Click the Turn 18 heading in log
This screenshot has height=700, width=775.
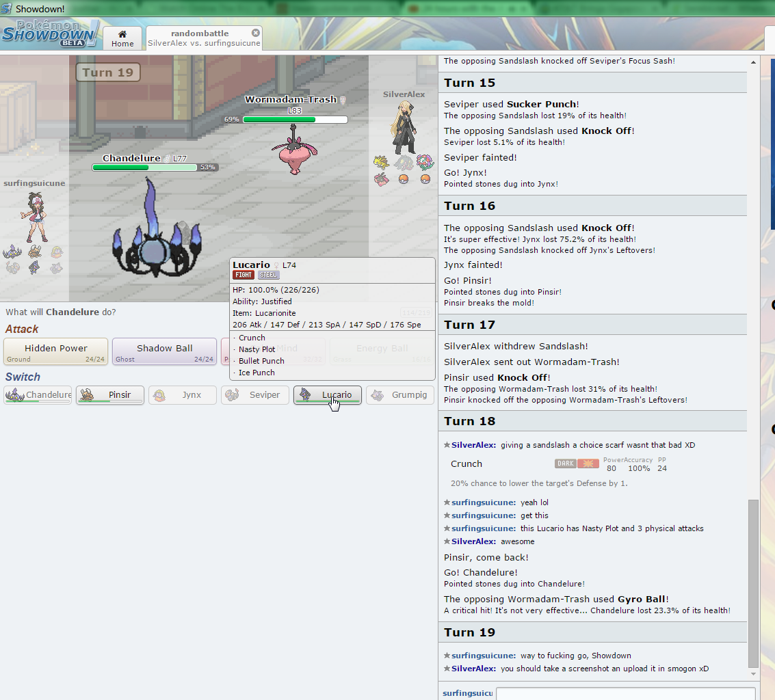(469, 421)
